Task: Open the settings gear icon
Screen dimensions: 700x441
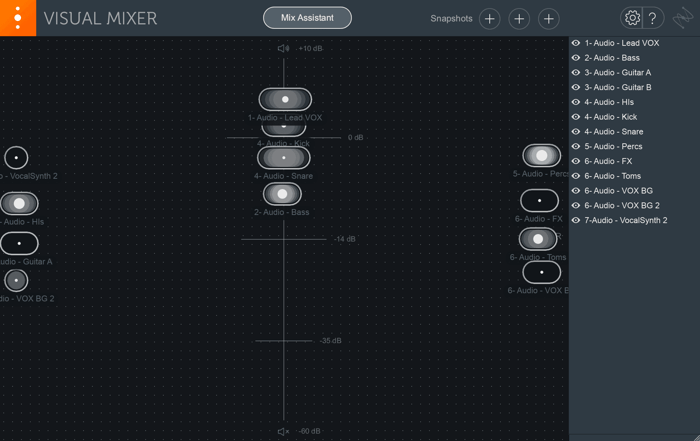Action: (632, 18)
